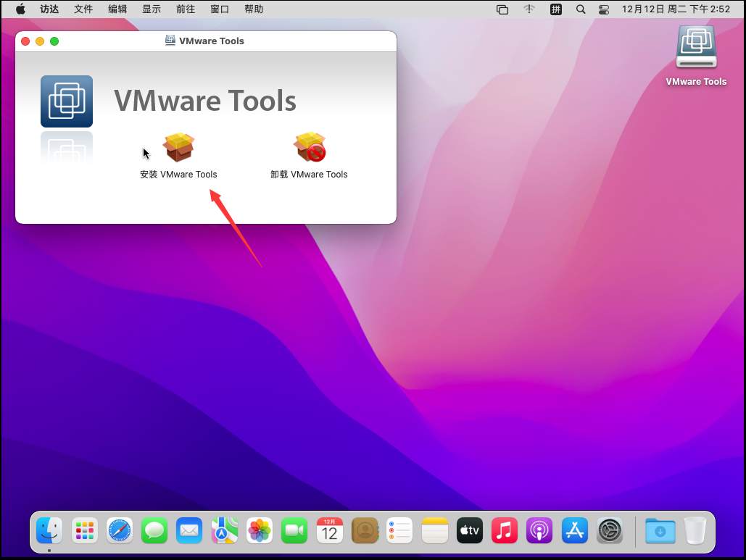Open Music from the Dock

tap(505, 530)
